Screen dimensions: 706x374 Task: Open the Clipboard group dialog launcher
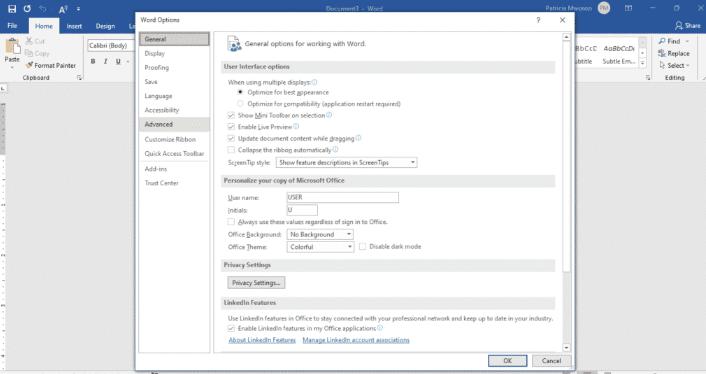[x=80, y=77]
